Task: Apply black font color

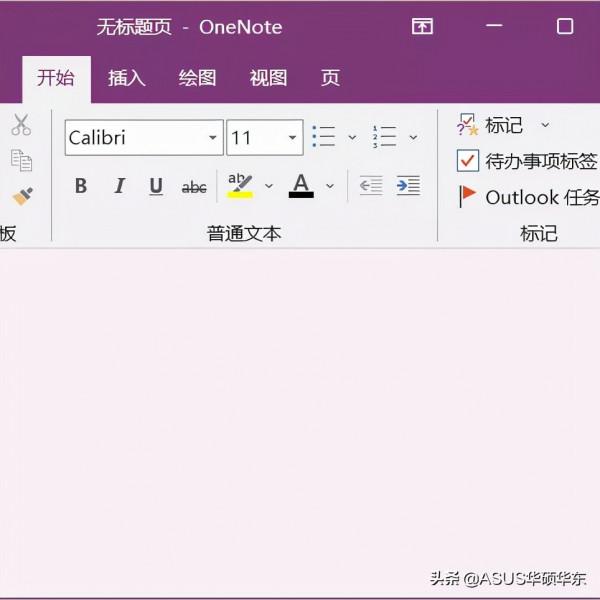Action: [301, 186]
